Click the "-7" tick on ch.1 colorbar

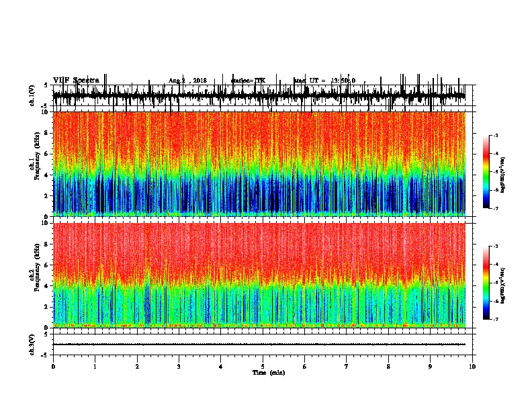coord(495,208)
